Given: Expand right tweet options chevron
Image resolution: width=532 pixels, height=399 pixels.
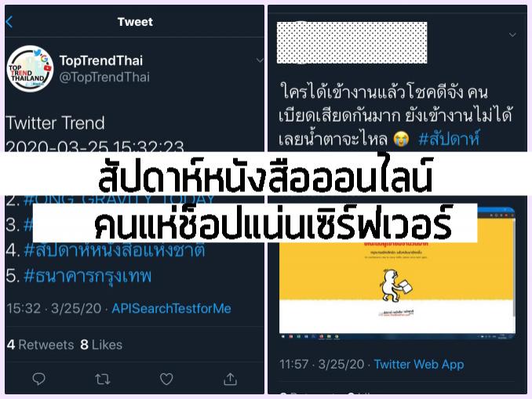Looking at the screenshot, I should [x=512, y=34].
